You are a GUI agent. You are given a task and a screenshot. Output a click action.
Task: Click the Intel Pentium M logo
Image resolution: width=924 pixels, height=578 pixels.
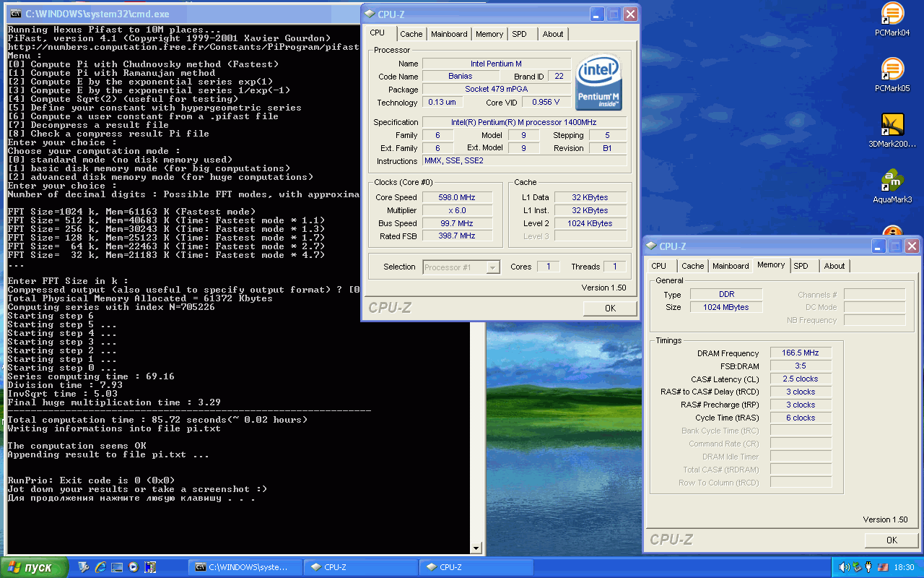point(598,82)
